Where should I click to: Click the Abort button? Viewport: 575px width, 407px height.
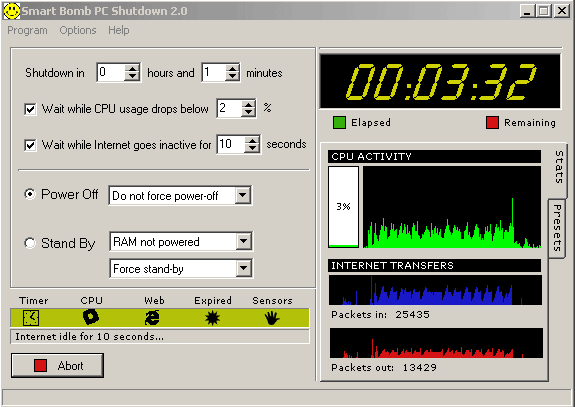pos(57,365)
